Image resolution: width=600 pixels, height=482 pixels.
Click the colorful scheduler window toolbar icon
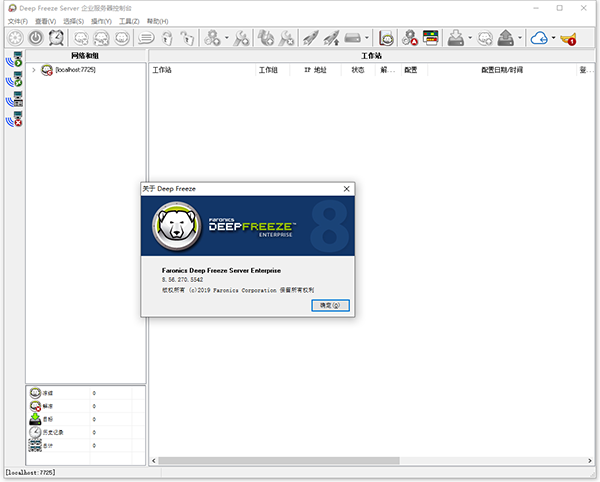pyautogui.click(x=430, y=38)
